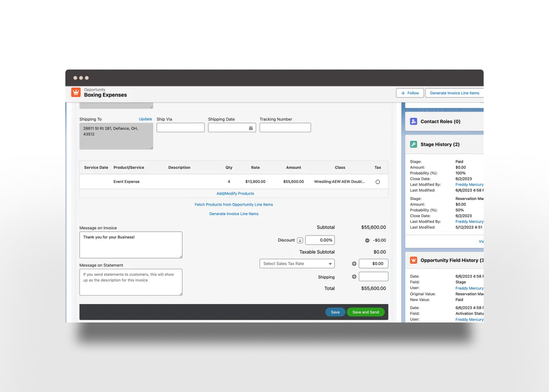Click the Class column header
This screenshot has width=549, height=392.
[340, 167]
